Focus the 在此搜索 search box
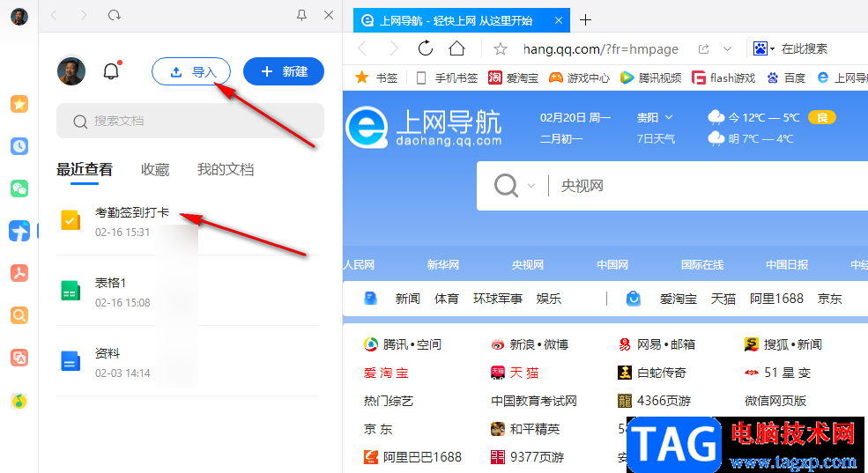Viewport: 868px width, 473px height. [x=804, y=48]
